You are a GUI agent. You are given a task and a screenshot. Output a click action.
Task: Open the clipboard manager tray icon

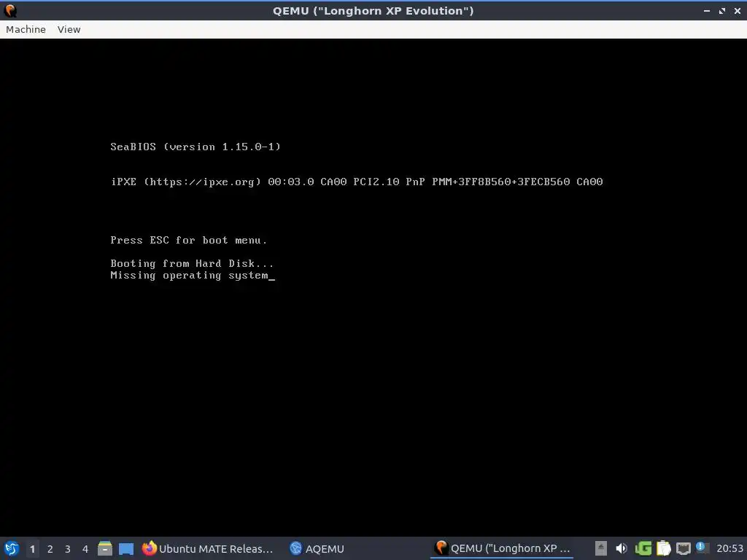[x=663, y=548]
